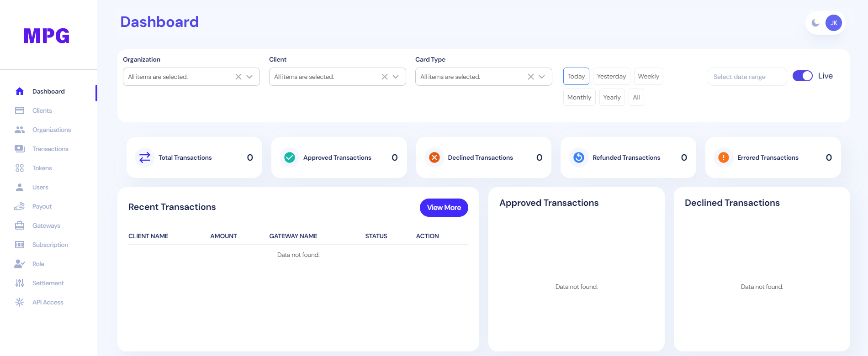Screen dimensions: 868x356
Task: Open the Clients sidebar item
Action: coord(42,110)
